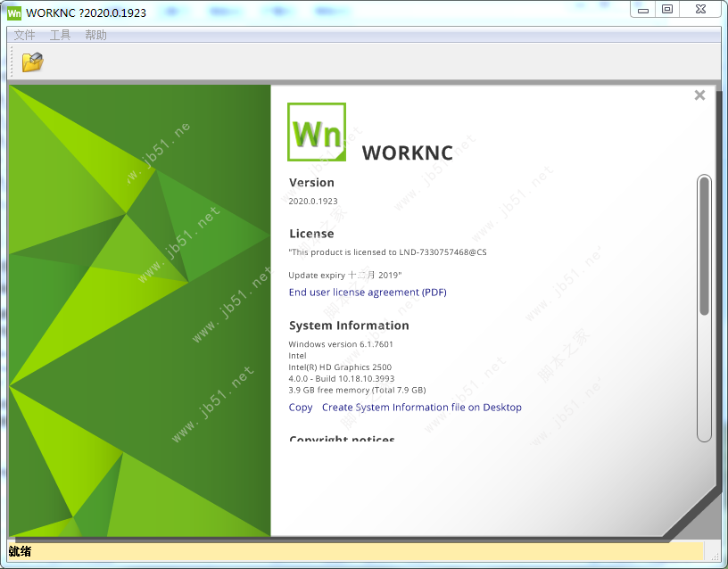The height and width of the screenshot is (569, 728).
Task: Click the Windows version 6.1.7601 line
Action: tap(341, 344)
